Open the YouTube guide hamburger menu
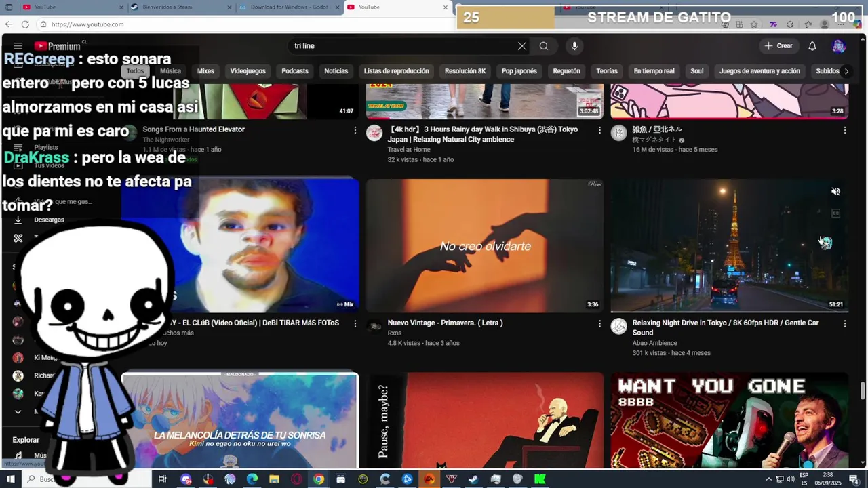Image resolution: width=868 pixels, height=488 pixels. (x=18, y=46)
